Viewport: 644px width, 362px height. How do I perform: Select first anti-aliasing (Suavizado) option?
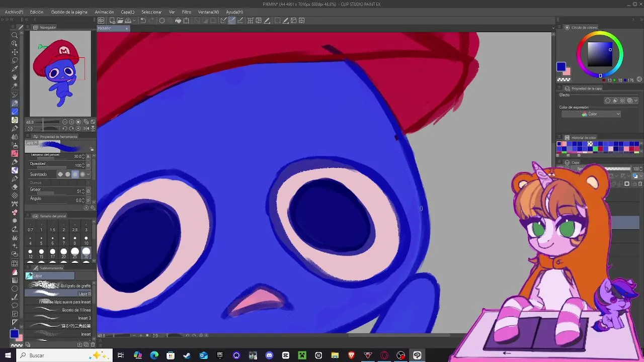point(60,174)
